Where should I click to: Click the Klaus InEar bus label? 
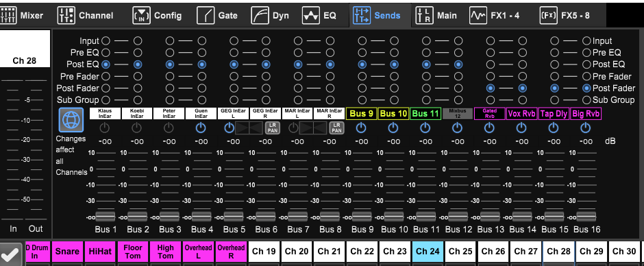[x=105, y=114]
